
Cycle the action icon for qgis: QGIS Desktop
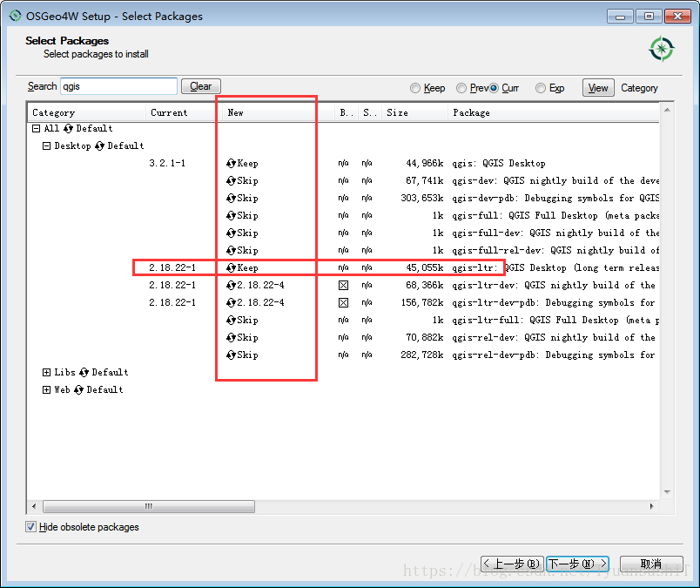[x=231, y=164]
